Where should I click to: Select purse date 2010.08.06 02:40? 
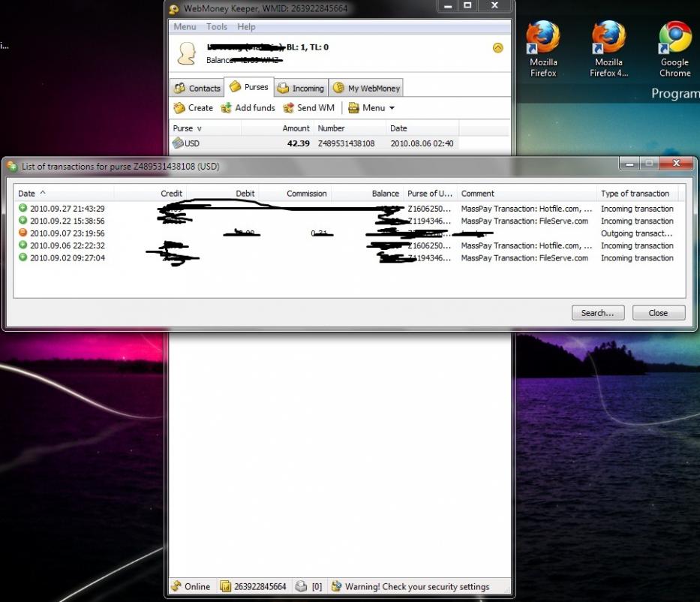(x=422, y=143)
